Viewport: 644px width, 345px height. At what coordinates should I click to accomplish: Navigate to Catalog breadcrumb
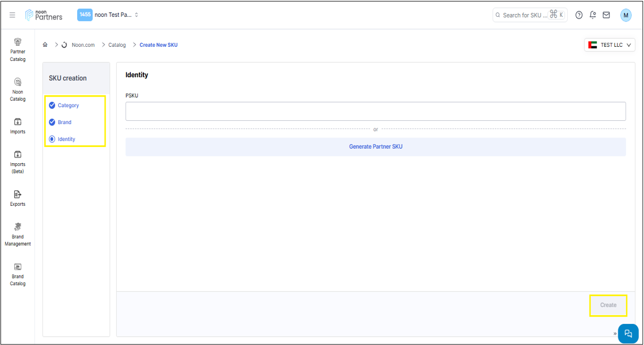pyautogui.click(x=117, y=45)
